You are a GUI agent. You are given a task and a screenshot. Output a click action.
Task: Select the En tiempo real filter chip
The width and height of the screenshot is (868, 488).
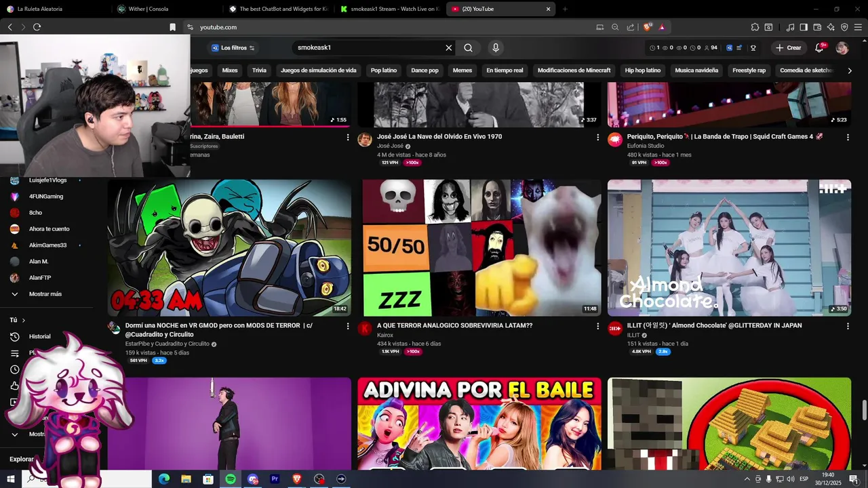(505, 70)
